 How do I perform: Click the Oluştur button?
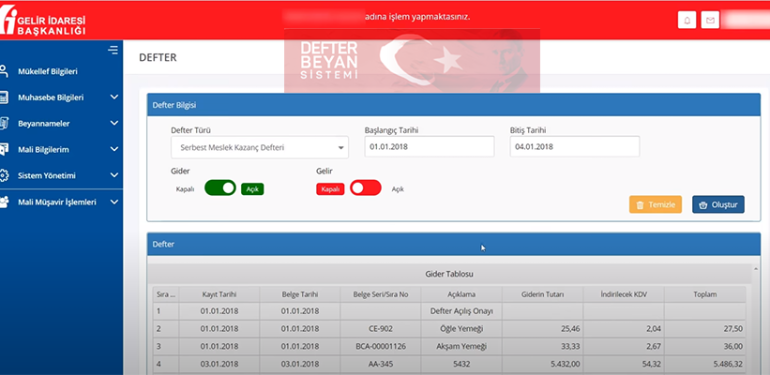pos(718,205)
